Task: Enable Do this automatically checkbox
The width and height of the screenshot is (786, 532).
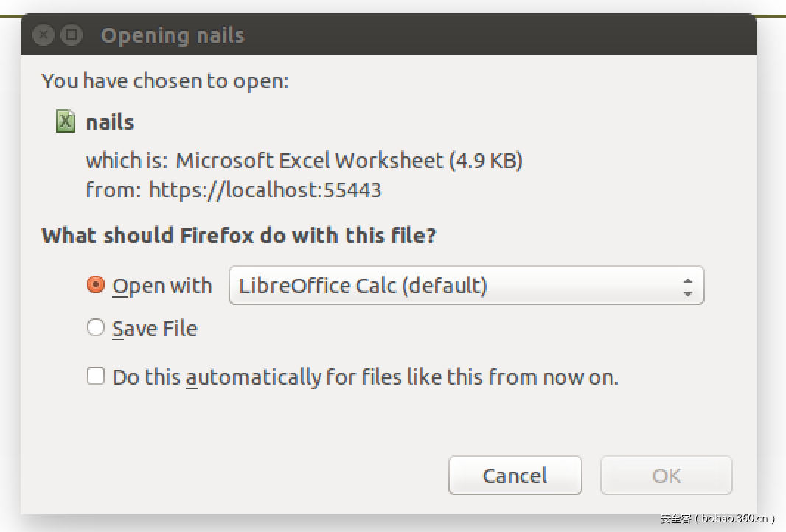Action: pyautogui.click(x=96, y=377)
